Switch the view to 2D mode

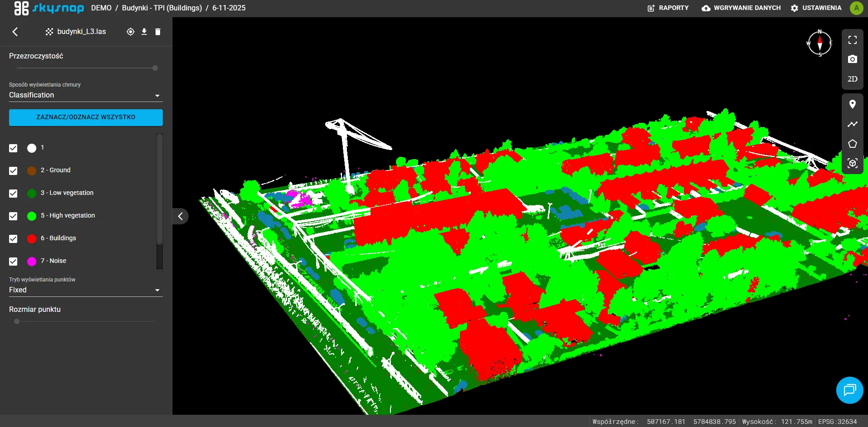coord(852,79)
